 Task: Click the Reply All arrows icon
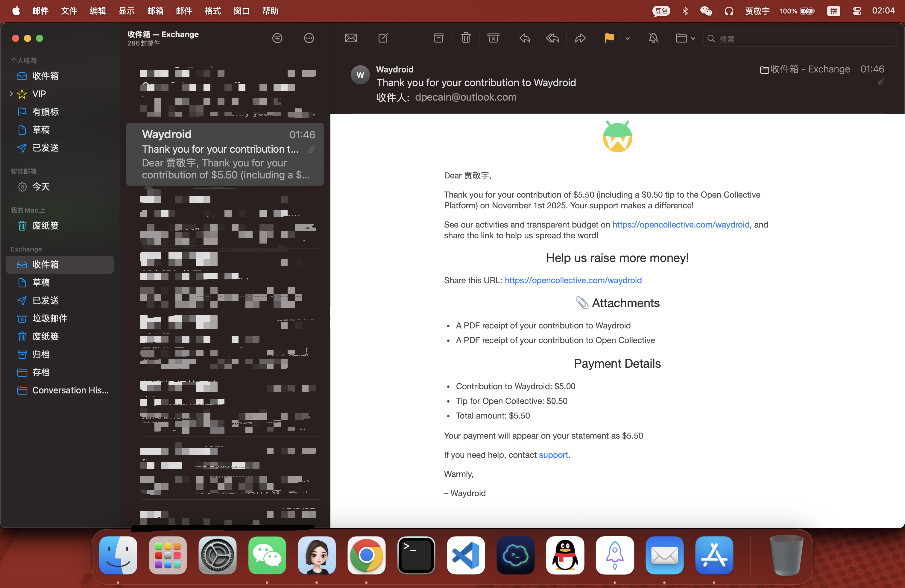pyautogui.click(x=552, y=38)
